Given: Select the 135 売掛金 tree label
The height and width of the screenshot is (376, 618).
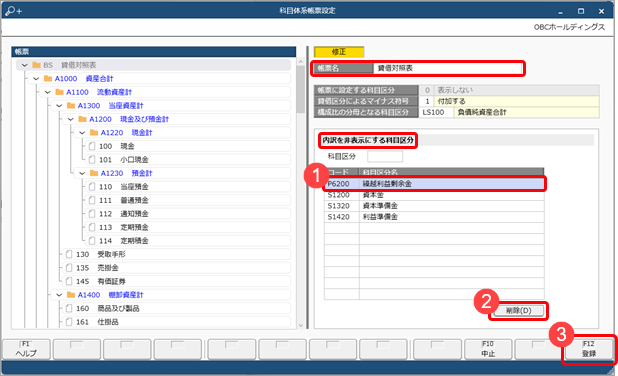Looking at the screenshot, I should click(97, 268).
